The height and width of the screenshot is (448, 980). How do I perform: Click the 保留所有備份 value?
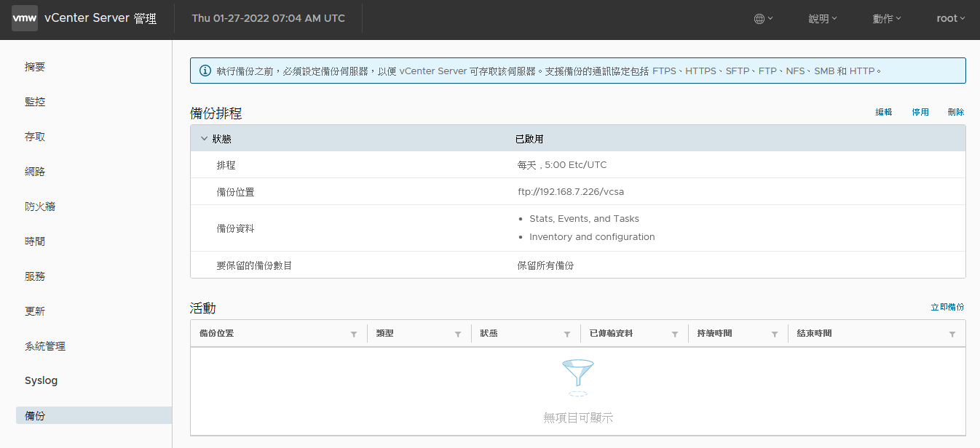[x=545, y=265]
